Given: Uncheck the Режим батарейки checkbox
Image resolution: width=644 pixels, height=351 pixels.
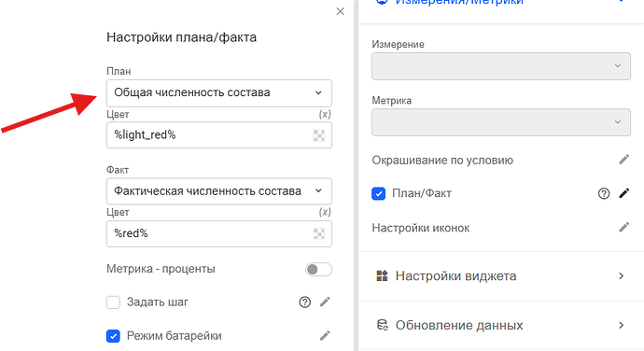Looking at the screenshot, I should (113, 336).
